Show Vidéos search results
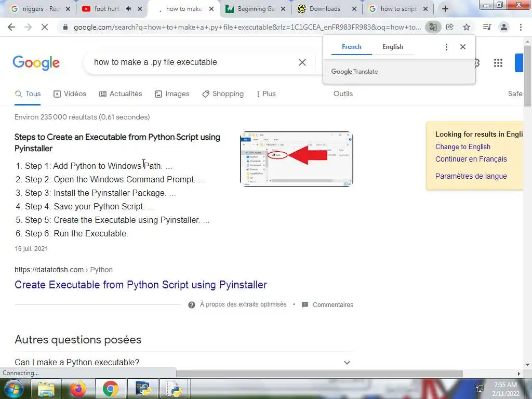 pos(70,94)
